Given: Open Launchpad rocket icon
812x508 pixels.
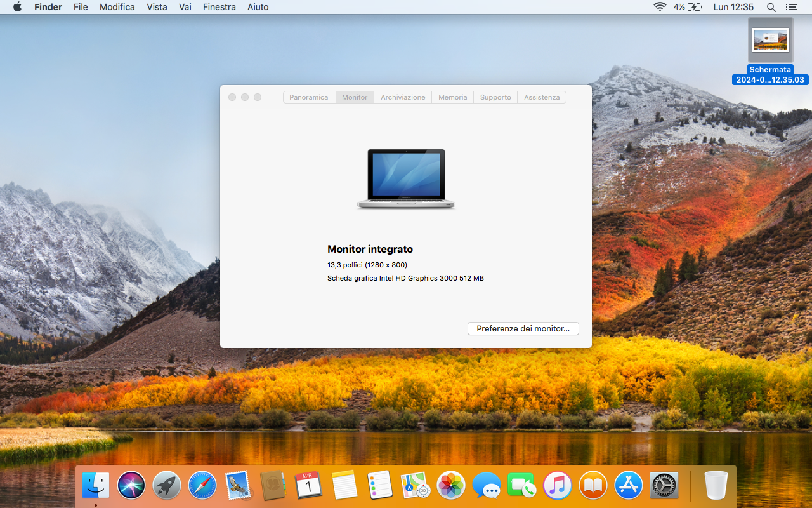Looking at the screenshot, I should point(167,486).
